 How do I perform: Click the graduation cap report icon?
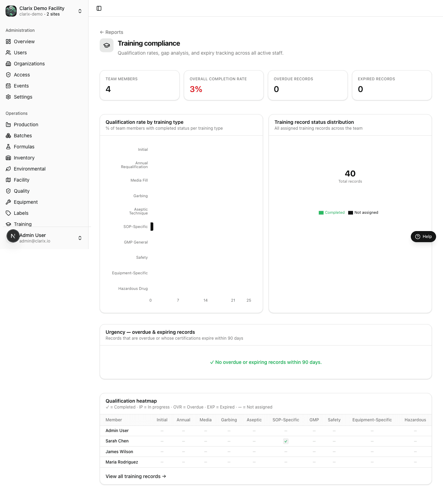107,45
